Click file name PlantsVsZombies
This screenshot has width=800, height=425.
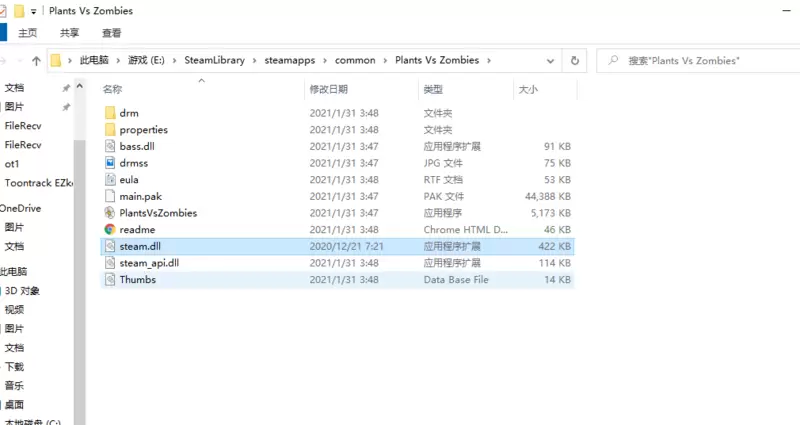click(x=158, y=213)
